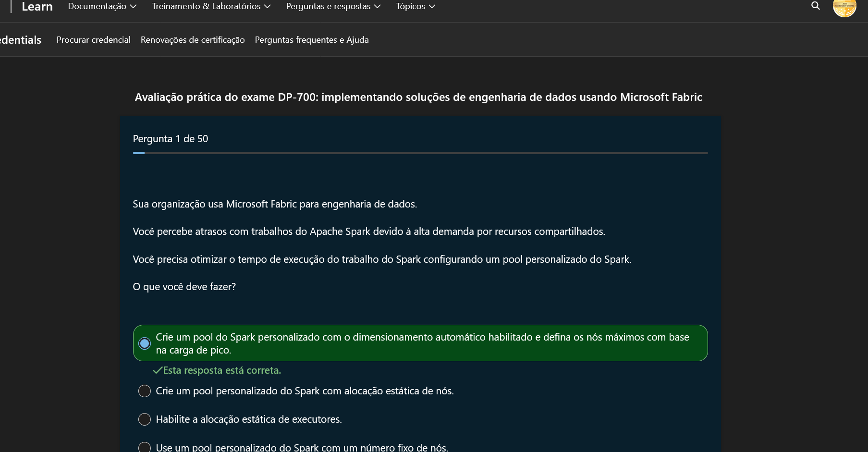The image size is (868, 452).
Task: Select the autoscale custom Spark pool option
Action: point(420,343)
